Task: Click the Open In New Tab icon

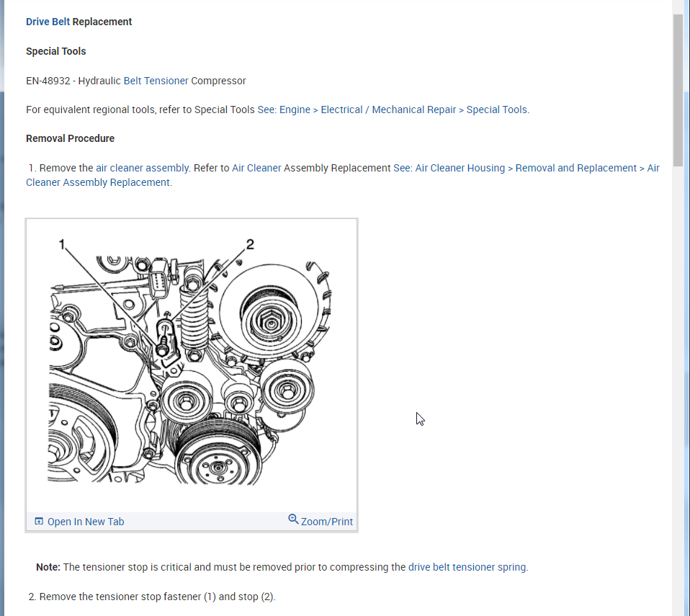Action: tap(39, 522)
